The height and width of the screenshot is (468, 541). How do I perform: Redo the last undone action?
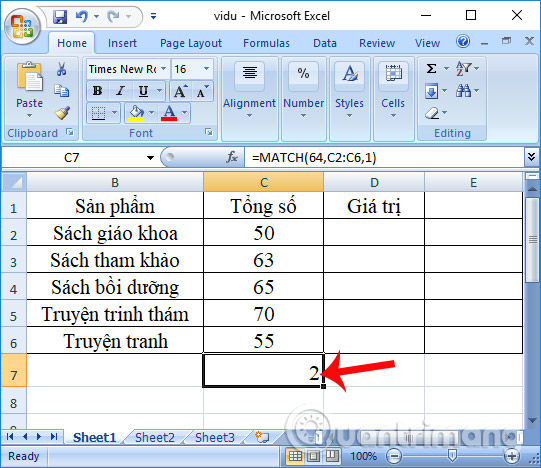[113, 16]
